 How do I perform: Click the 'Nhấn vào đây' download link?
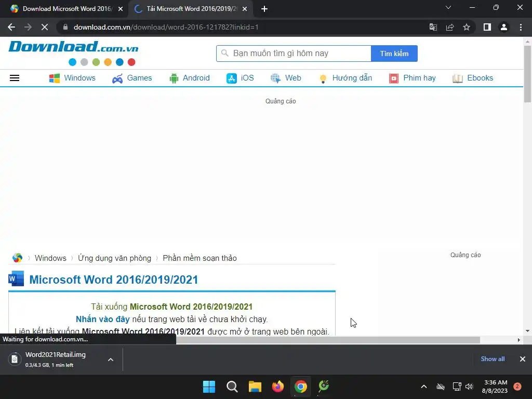tap(103, 320)
